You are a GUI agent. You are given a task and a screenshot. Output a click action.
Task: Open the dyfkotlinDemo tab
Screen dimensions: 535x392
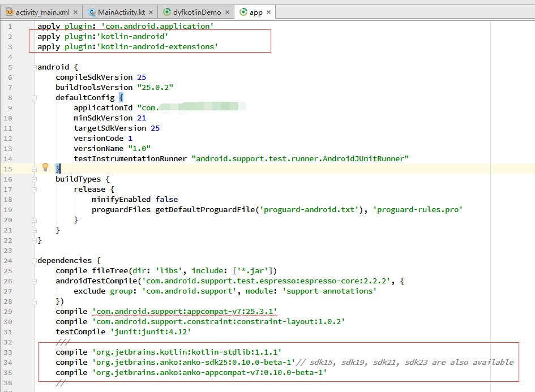pos(197,12)
